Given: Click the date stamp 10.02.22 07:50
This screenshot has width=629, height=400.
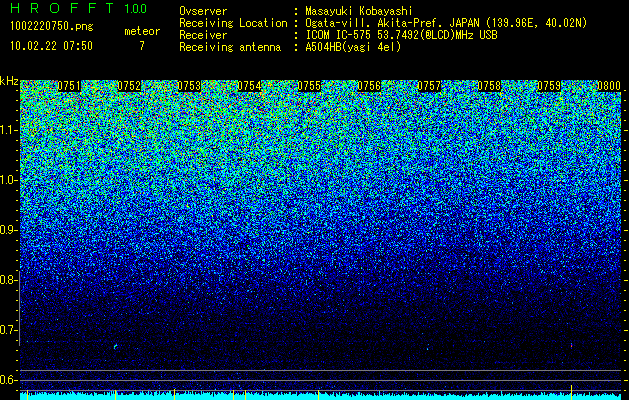Looking at the screenshot, I should coord(51,46).
